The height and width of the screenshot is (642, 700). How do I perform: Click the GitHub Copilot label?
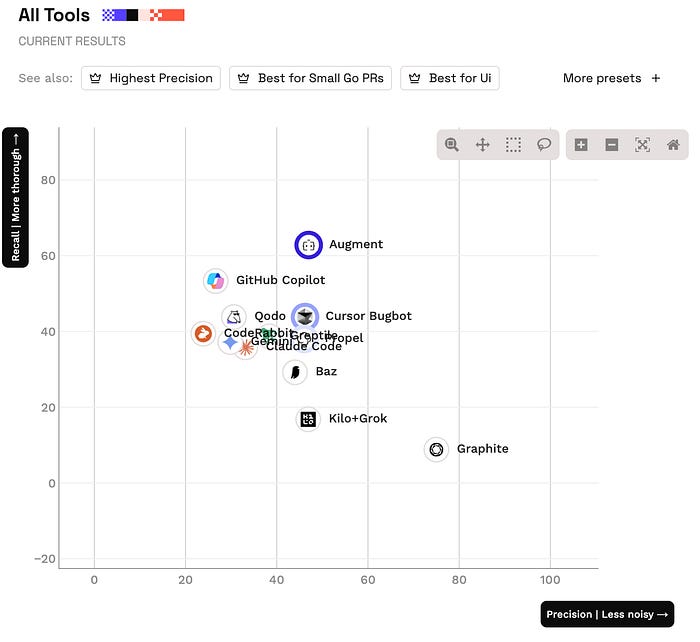point(280,280)
